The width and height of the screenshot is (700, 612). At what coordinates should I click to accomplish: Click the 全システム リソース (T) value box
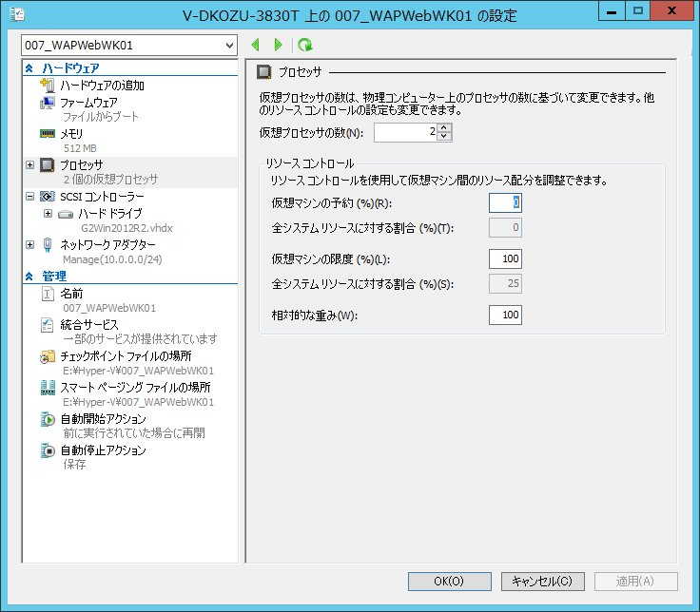(x=505, y=227)
